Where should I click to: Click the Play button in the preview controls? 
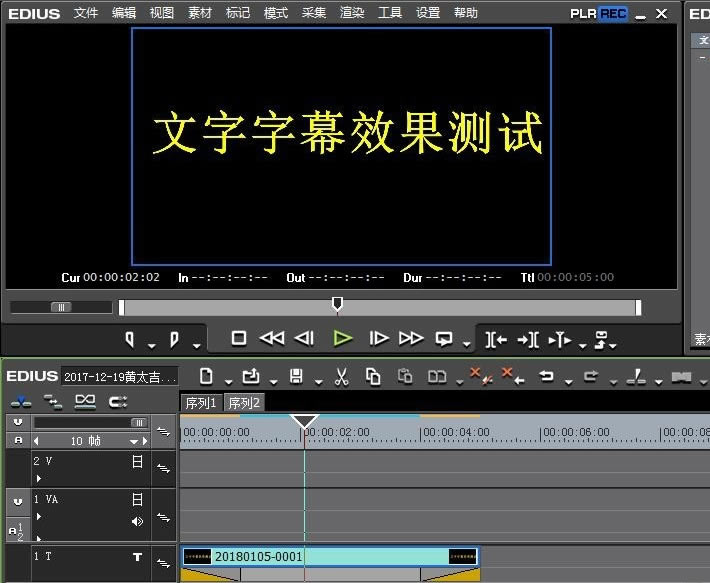(343, 339)
